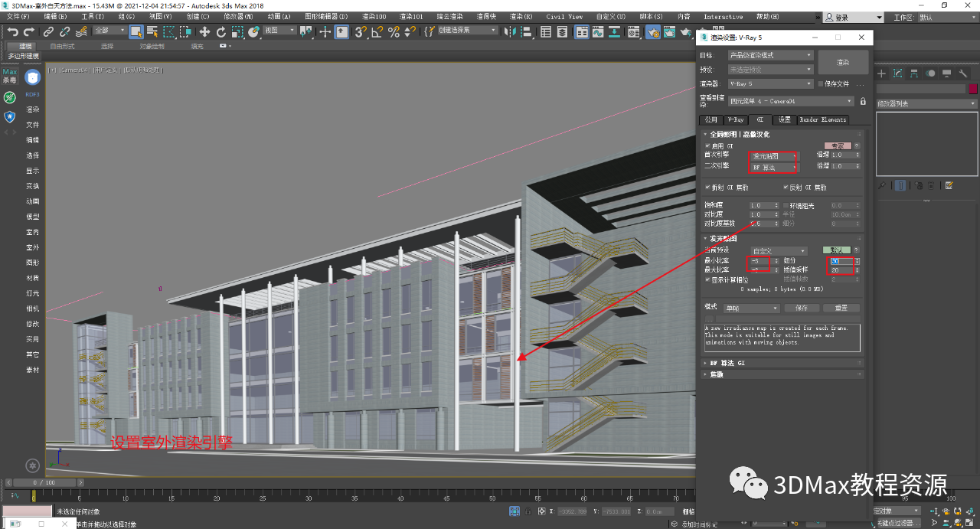The image size is (980, 529).
Task: Toggle the Save File checkbox
Action: click(x=820, y=83)
